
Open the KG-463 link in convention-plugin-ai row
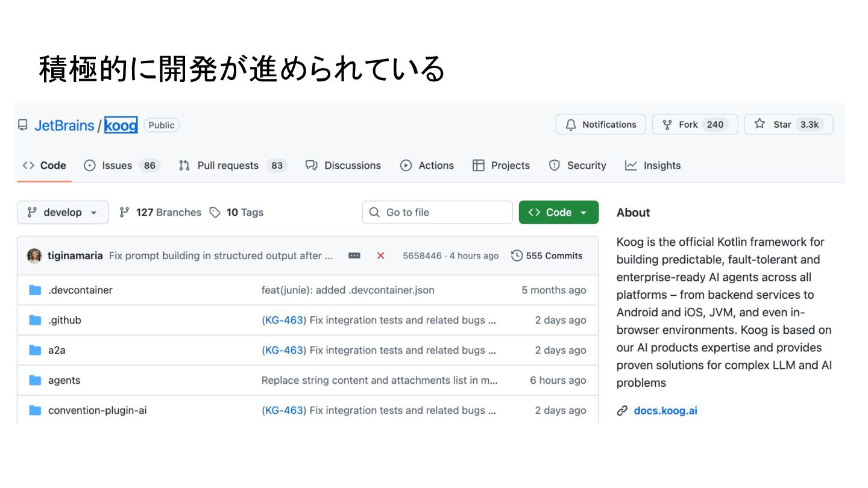[x=284, y=410]
